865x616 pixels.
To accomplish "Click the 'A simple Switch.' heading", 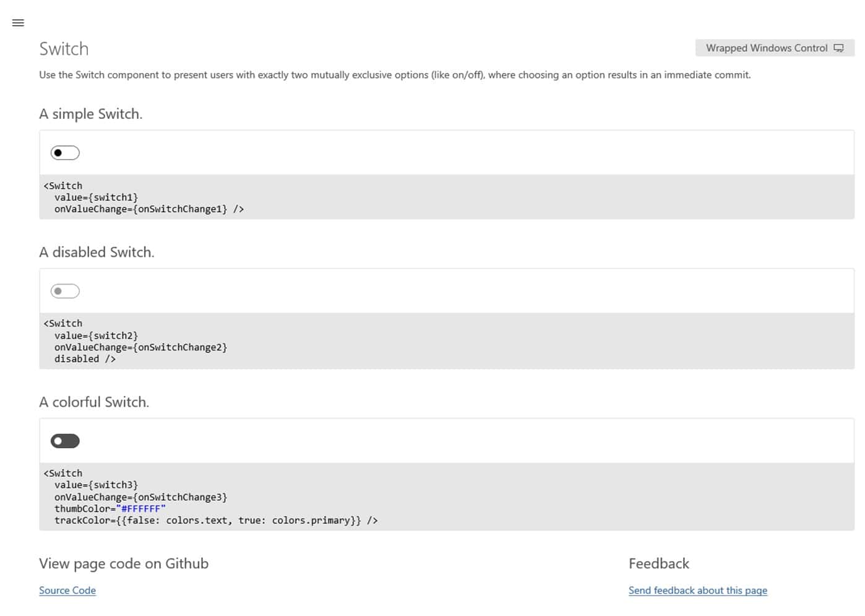I will (x=91, y=114).
